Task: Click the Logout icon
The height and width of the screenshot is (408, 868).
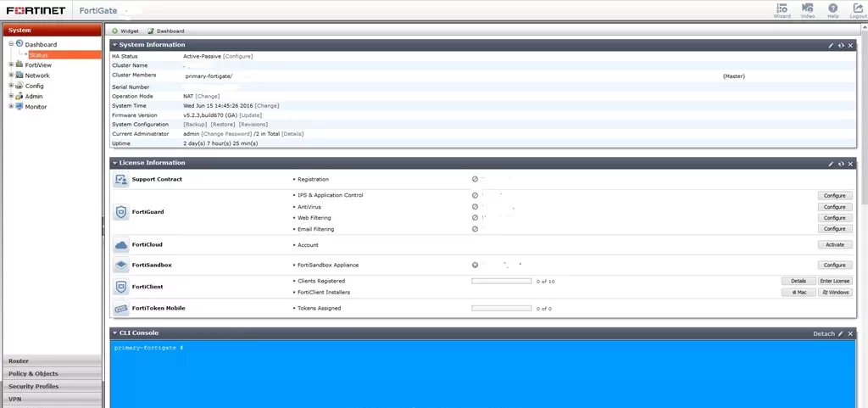Action: click(x=858, y=8)
